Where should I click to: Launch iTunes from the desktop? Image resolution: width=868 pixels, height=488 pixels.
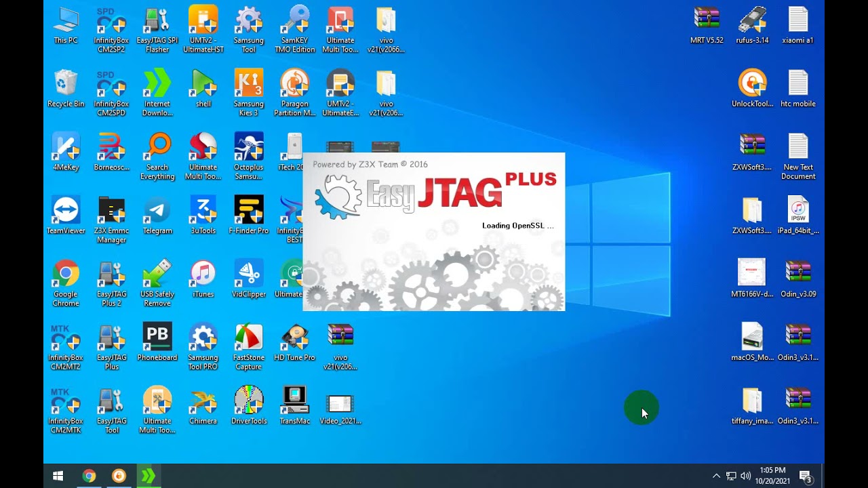203,279
